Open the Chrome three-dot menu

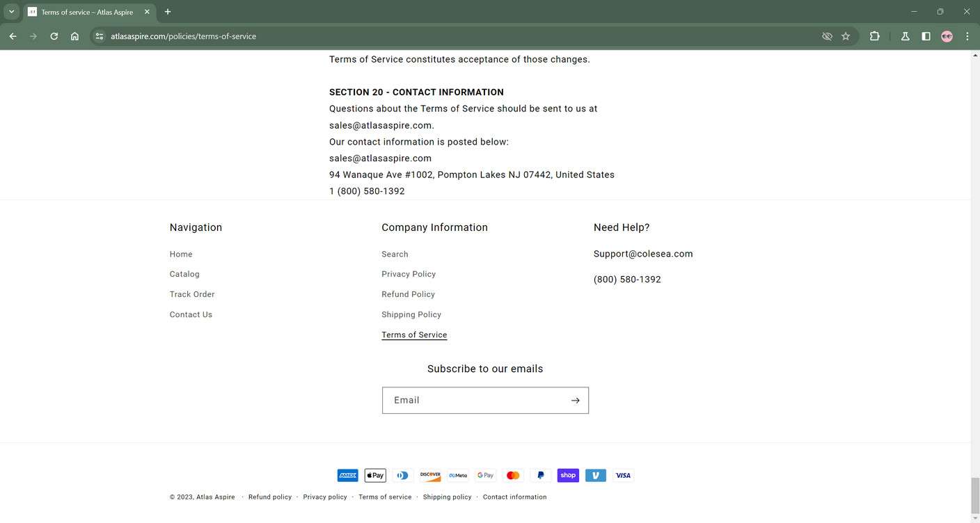(x=967, y=36)
